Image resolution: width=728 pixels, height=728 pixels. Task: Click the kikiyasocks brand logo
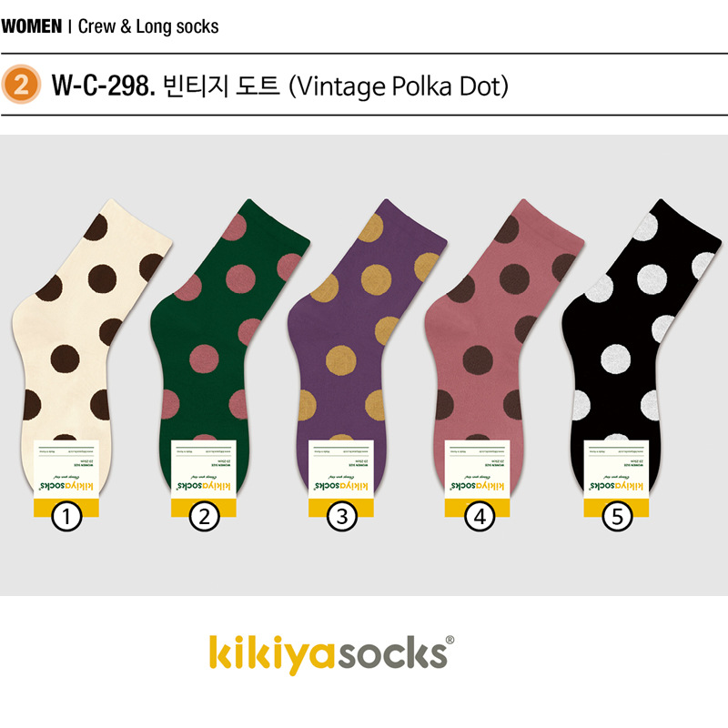[x=330, y=653]
